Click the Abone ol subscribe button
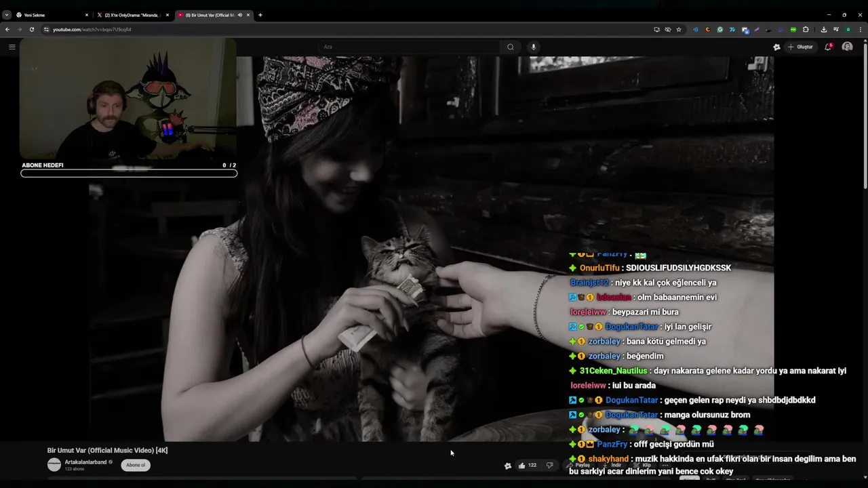The image size is (868, 488). click(136, 465)
